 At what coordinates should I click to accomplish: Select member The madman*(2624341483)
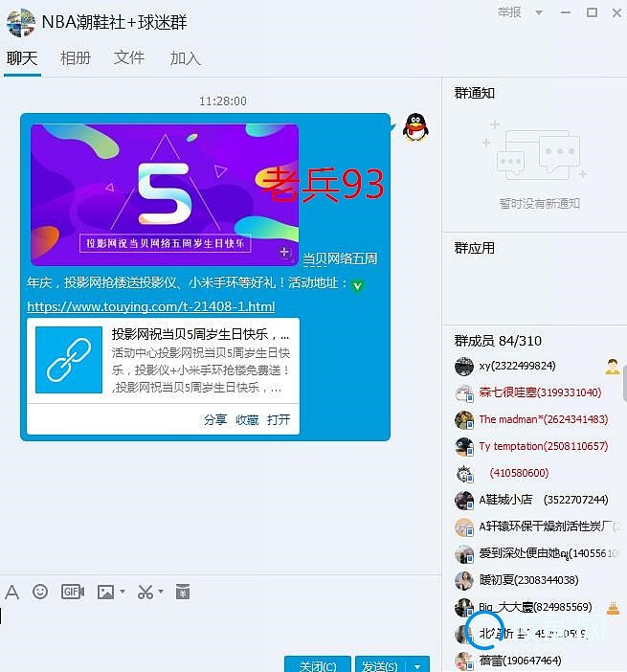pos(544,419)
